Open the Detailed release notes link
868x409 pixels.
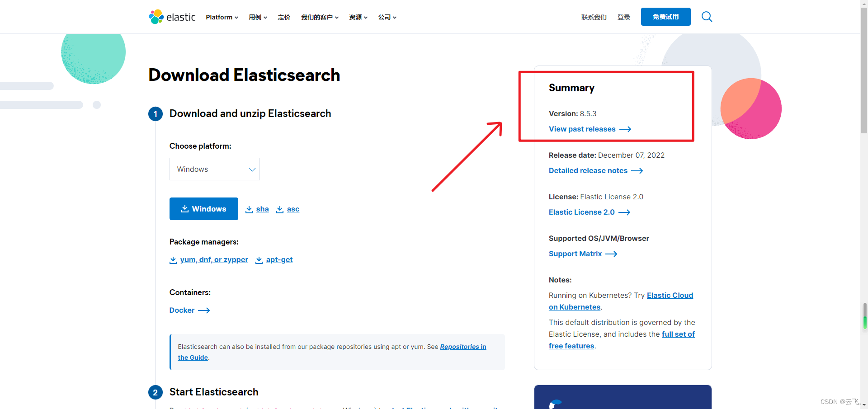(588, 171)
